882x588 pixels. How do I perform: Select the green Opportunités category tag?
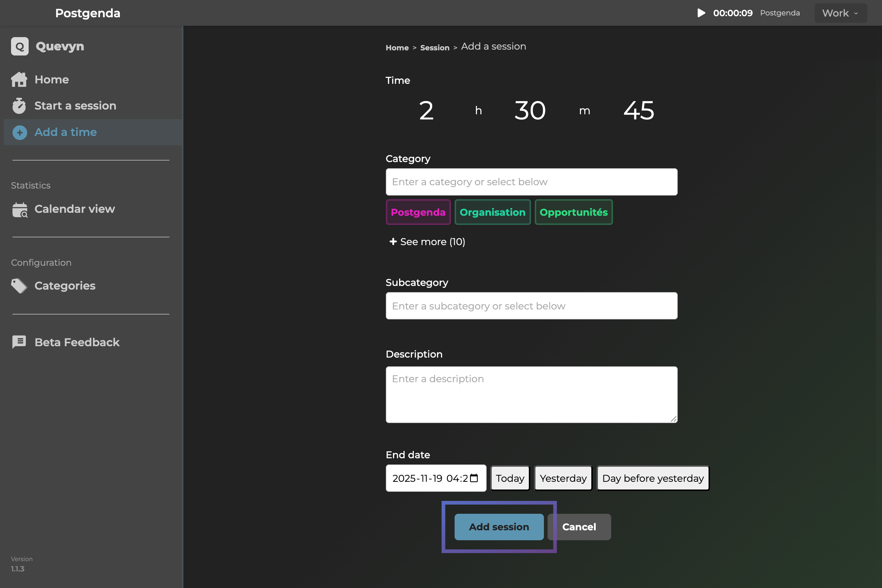573,212
